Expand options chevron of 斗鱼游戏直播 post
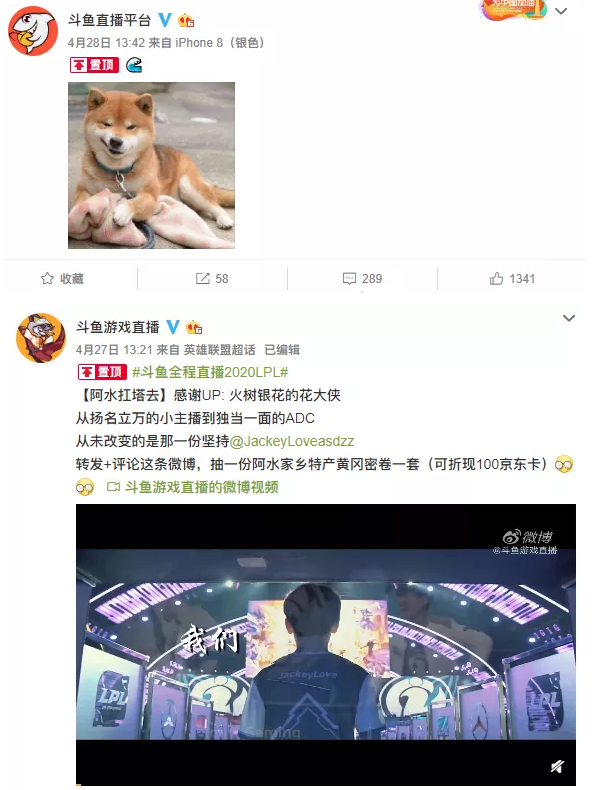This screenshot has width=592, height=790. click(569, 318)
